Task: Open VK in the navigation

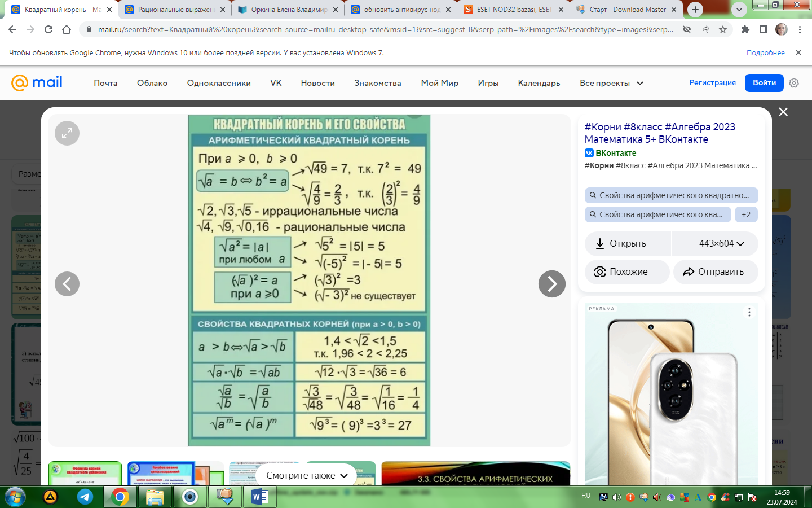Action: coord(276,83)
